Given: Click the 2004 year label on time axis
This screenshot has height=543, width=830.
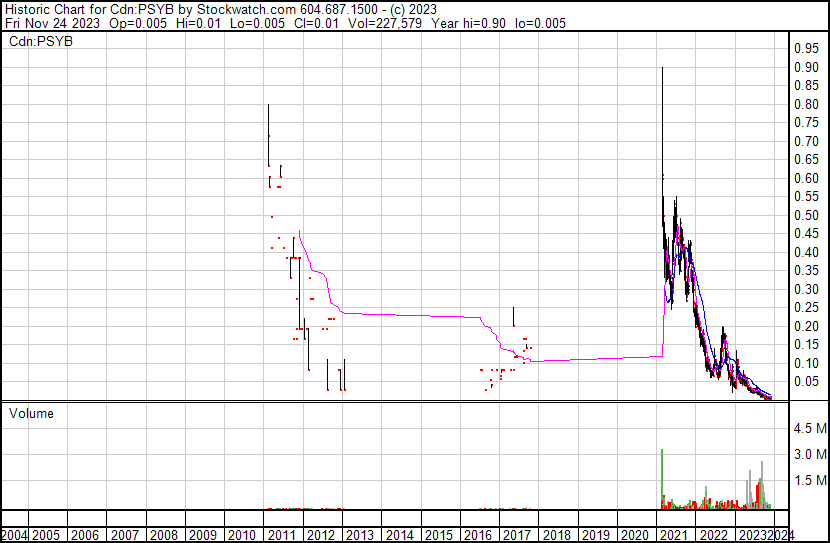Looking at the screenshot, I should pyautogui.click(x=17, y=535).
